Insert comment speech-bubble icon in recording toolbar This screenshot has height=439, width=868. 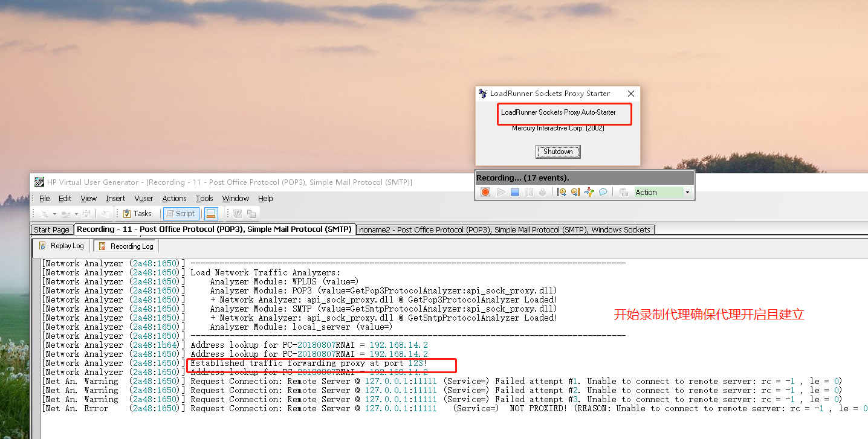603,192
